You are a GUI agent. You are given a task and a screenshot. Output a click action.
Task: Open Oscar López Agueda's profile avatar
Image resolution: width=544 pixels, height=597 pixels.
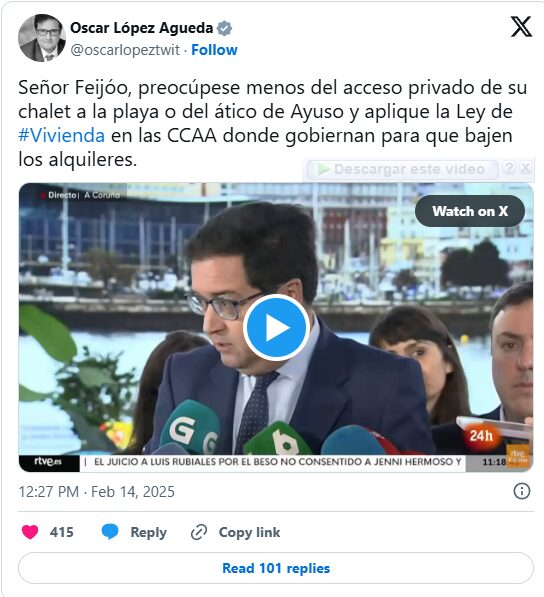[42, 38]
